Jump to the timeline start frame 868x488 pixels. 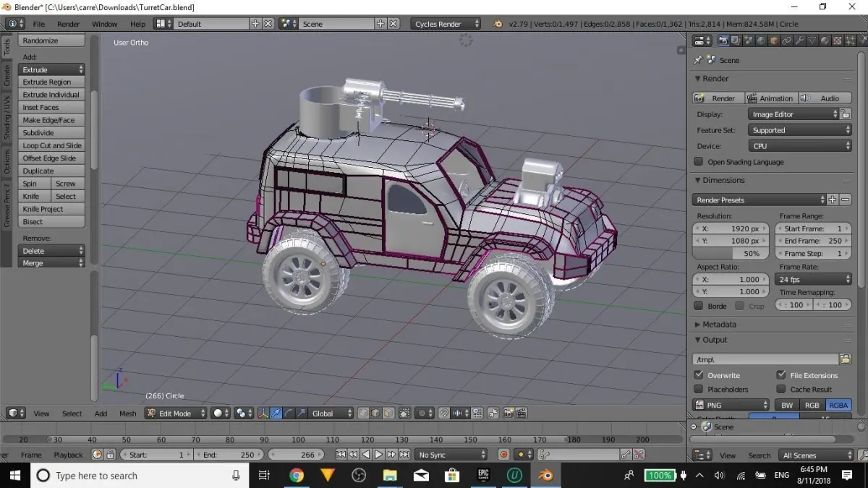click(341, 455)
